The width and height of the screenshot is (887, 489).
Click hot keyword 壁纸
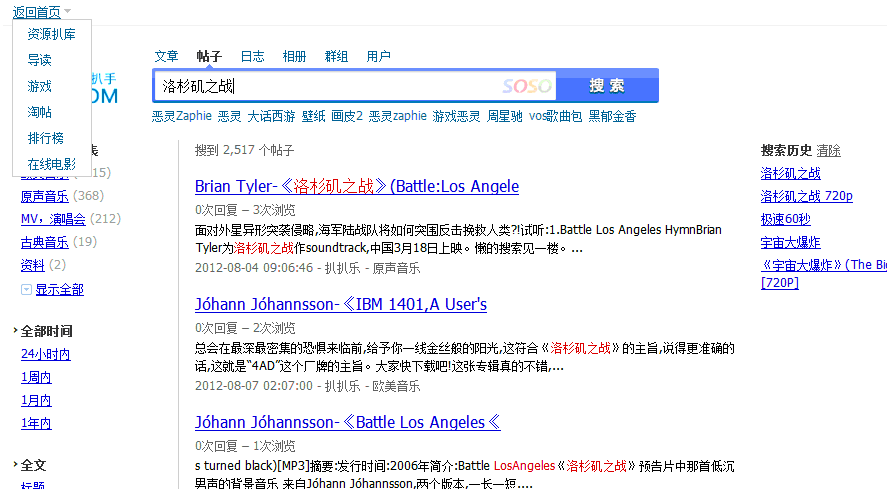click(313, 116)
